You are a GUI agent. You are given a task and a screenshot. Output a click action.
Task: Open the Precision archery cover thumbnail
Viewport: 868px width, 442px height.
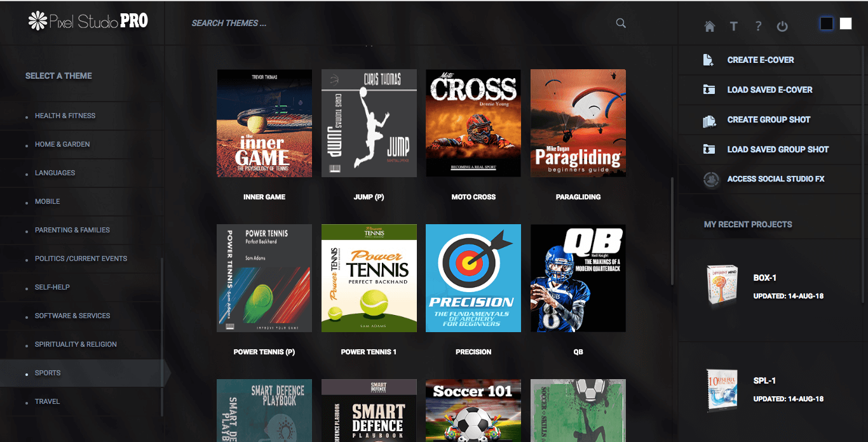point(473,278)
